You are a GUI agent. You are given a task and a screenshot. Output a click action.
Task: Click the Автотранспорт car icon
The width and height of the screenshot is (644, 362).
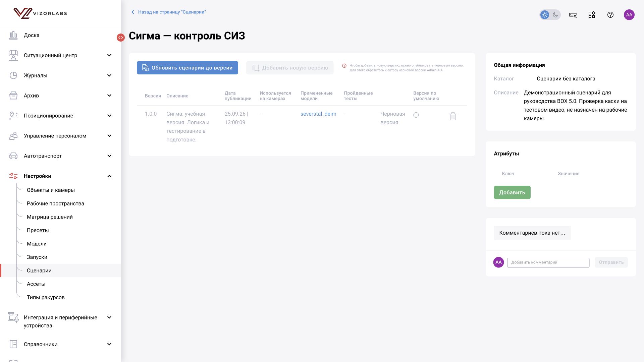coord(13,156)
